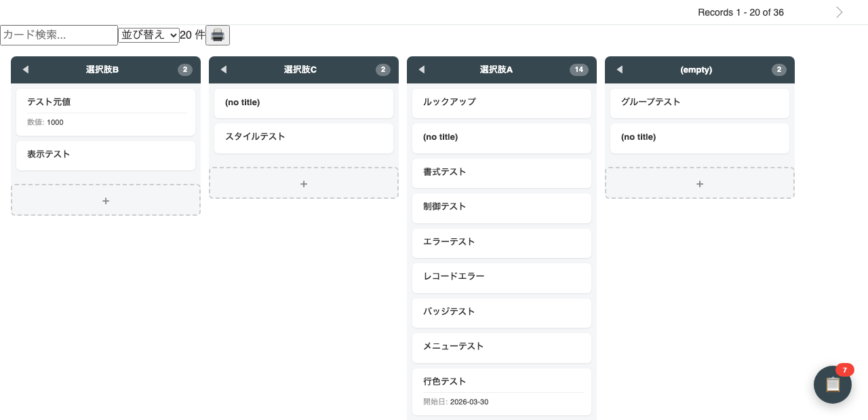Open the メニューテスト card
868x420 pixels.
pos(502,347)
